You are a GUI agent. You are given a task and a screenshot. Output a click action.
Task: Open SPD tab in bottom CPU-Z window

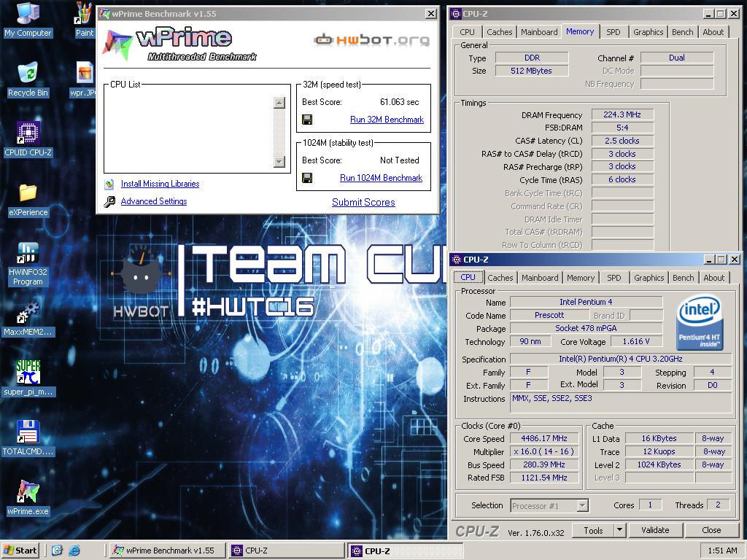[x=614, y=278]
